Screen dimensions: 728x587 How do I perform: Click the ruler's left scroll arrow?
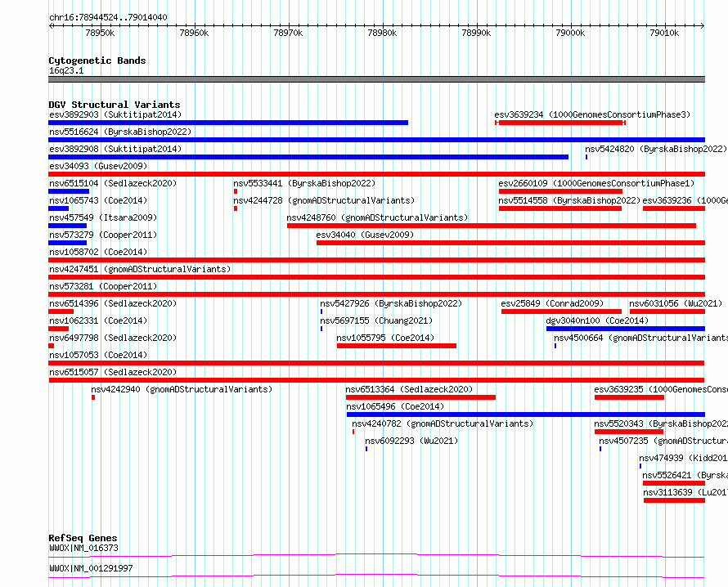[x=51, y=26]
